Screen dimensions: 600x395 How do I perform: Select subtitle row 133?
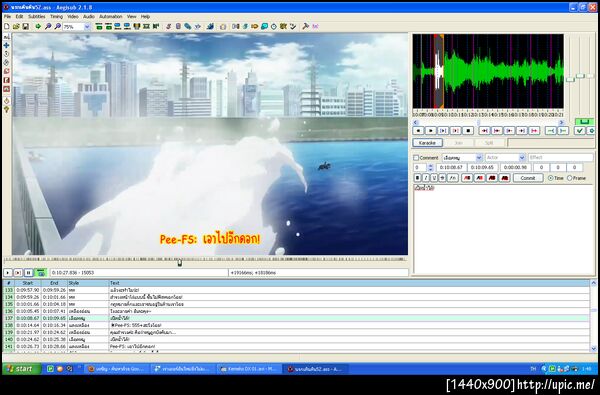[x=296, y=290]
